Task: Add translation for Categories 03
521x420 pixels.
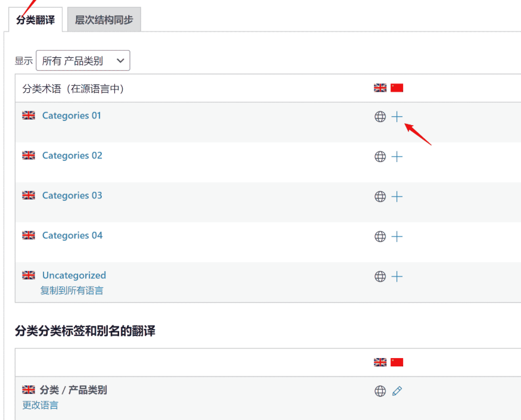Action: [x=397, y=197]
